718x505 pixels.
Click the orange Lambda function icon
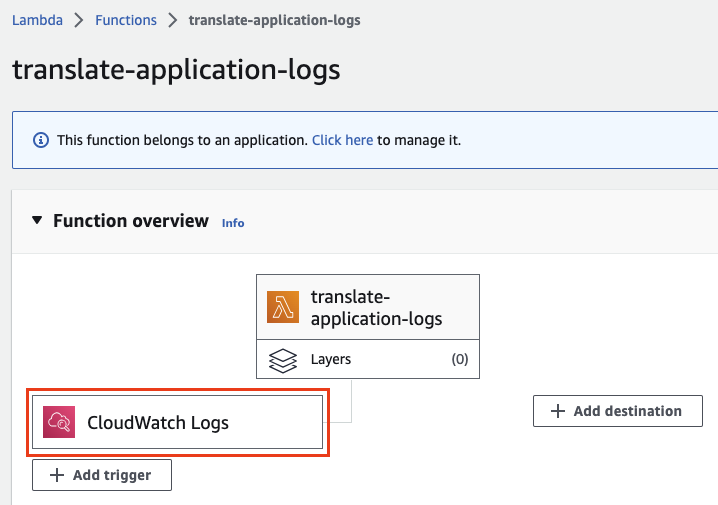[x=283, y=307]
